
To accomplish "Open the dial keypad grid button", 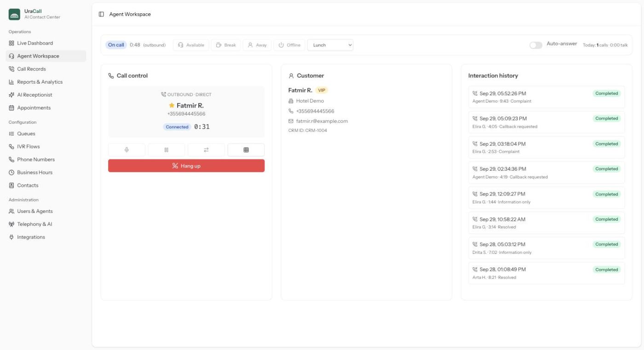I will (246, 150).
